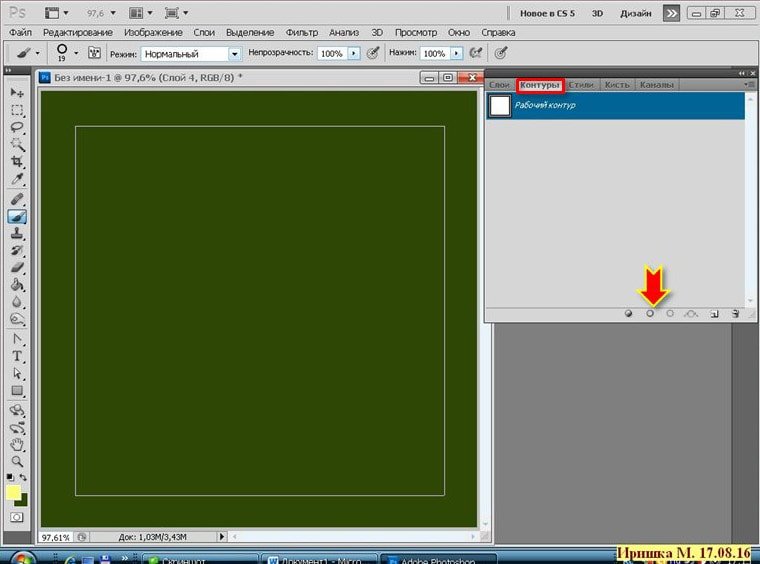Select the Type (T) tool
The width and height of the screenshot is (760, 564).
click(17, 356)
